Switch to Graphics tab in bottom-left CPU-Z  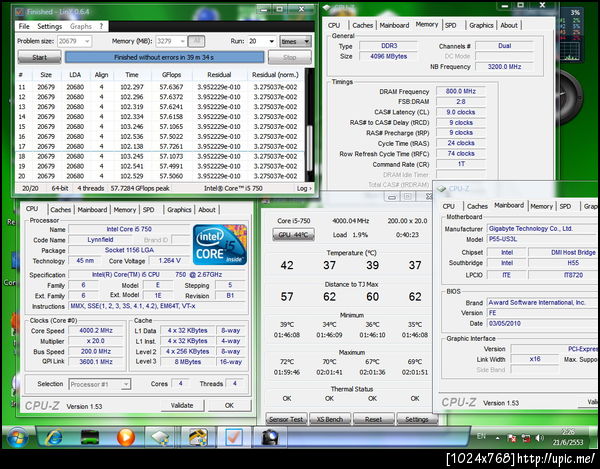pyautogui.click(x=179, y=210)
